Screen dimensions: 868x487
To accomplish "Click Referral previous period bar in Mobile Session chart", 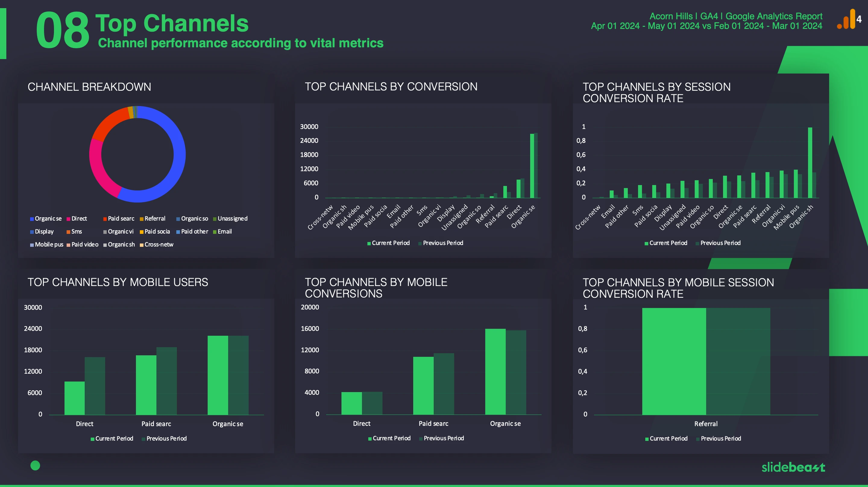I will click(738, 361).
